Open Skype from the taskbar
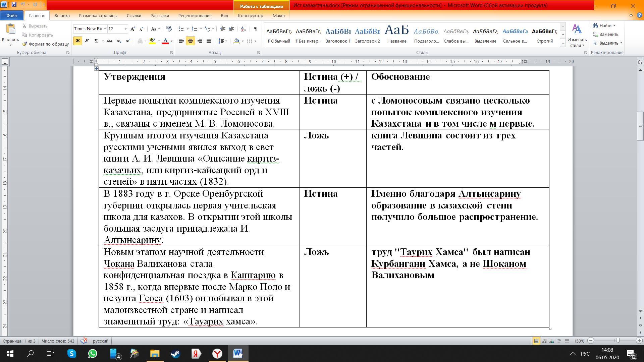The height and width of the screenshot is (362, 644). click(x=72, y=354)
